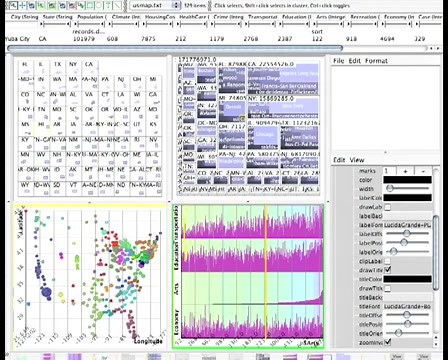Click the horizontal table scrollbar

175,48
